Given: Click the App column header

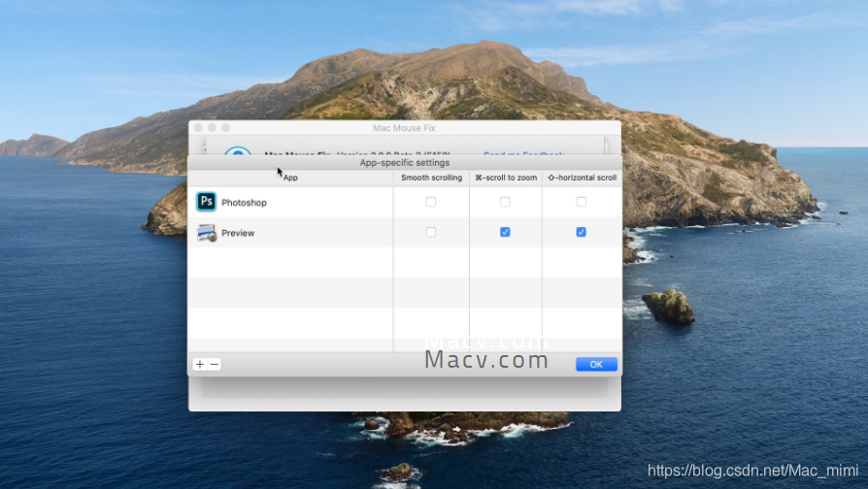Looking at the screenshot, I should 290,178.
